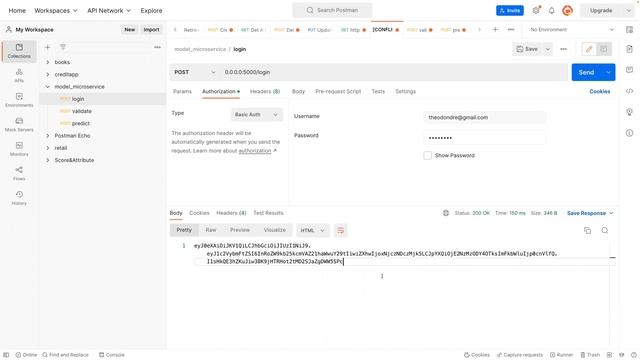Open the Collections sidebar panel
Viewport: 640px width, 360px height.
tap(19, 51)
